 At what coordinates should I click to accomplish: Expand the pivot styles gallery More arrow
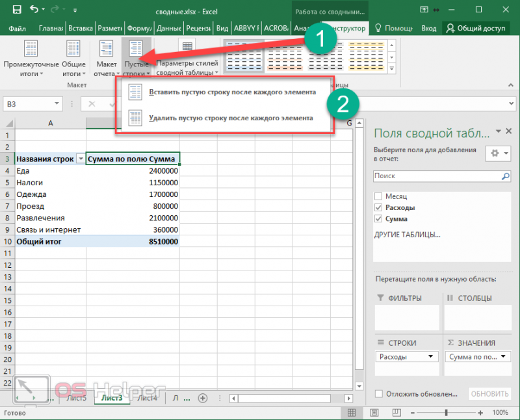[x=392, y=69]
